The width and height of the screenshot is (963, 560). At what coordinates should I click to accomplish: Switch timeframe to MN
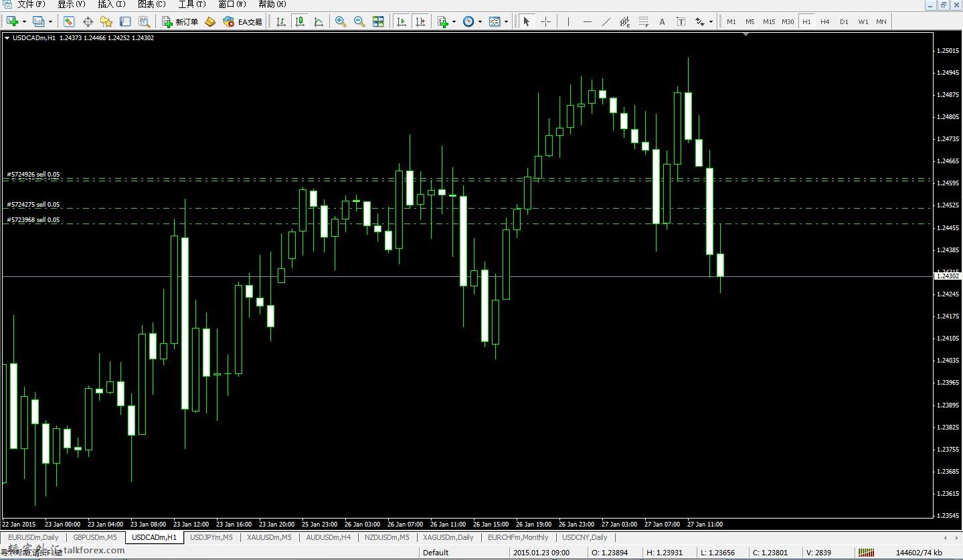[x=881, y=21]
